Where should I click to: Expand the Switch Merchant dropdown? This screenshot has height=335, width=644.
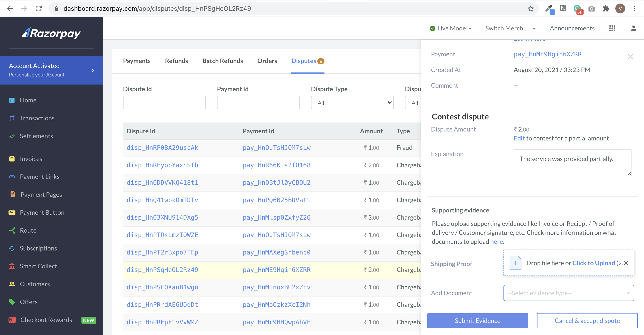pyautogui.click(x=510, y=28)
